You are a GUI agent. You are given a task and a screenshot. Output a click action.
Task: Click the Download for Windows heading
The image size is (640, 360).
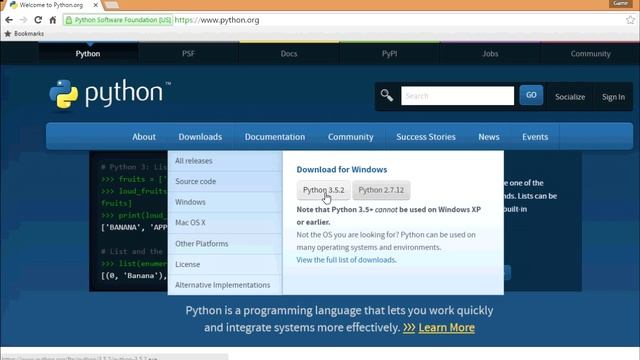(x=342, y=169)
